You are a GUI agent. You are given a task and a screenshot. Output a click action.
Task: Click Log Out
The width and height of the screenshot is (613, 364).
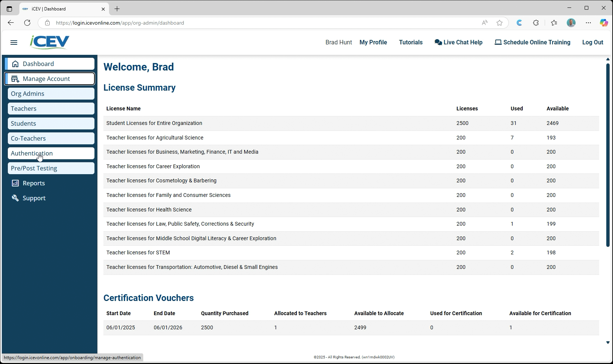pyautogui.click(x=592, y=42)
